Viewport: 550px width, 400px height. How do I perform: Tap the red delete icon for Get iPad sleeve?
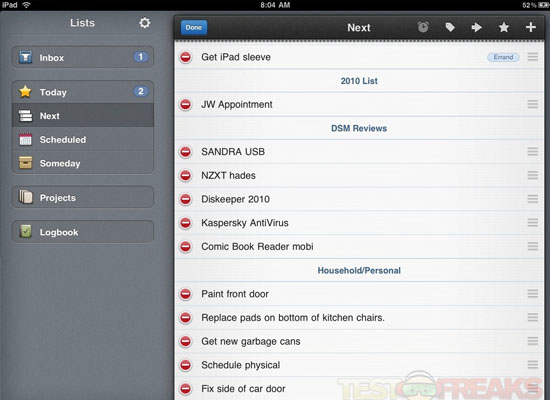coord(186,57)
